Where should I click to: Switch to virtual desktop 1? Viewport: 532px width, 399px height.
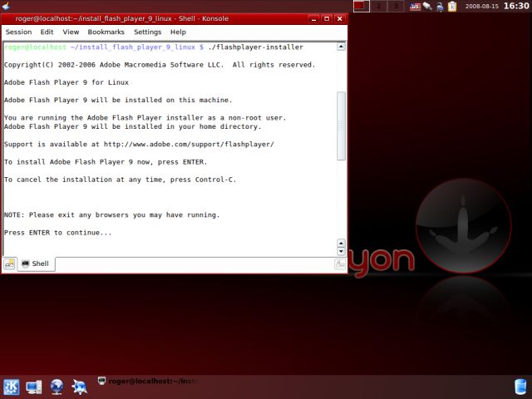[x=362, y=6]
